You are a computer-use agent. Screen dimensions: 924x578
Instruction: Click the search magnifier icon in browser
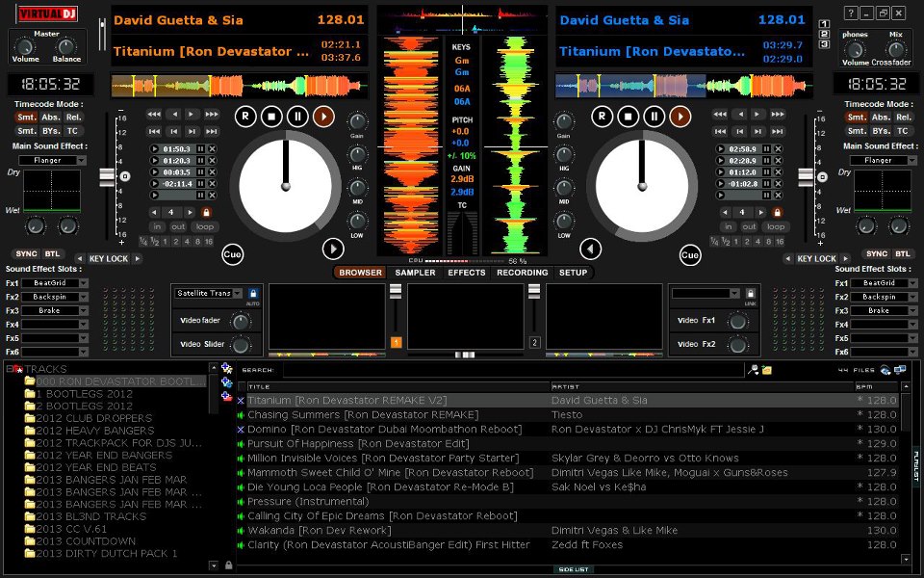click(x=753, y=369)
